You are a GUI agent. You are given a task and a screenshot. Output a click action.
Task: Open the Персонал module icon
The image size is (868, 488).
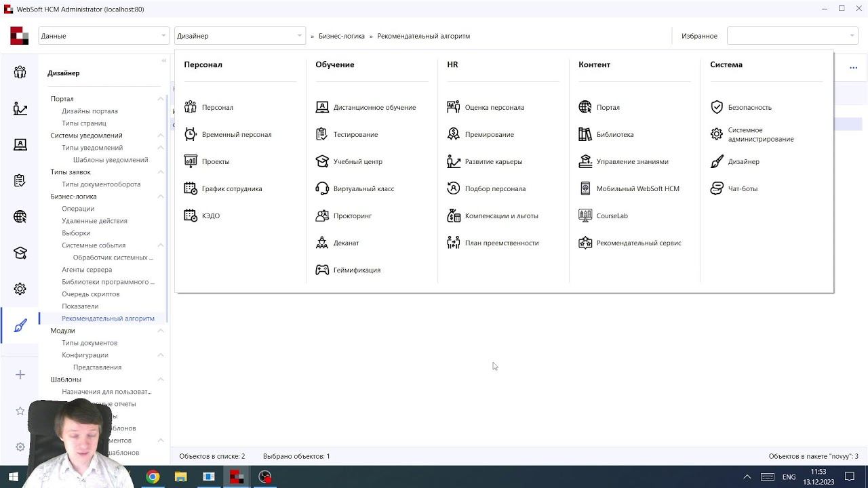[x=191, y=107]
